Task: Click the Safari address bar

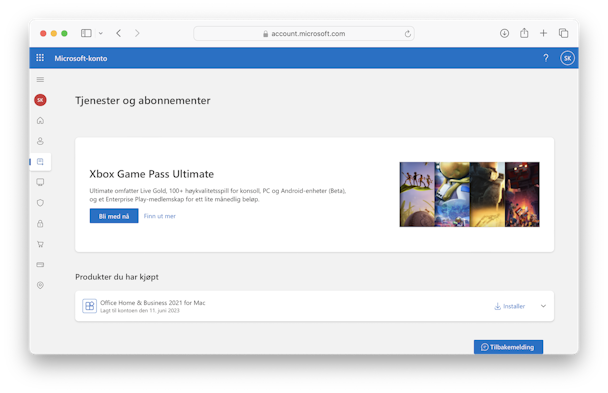Action: pyautogui.click(x=304, y=34)
